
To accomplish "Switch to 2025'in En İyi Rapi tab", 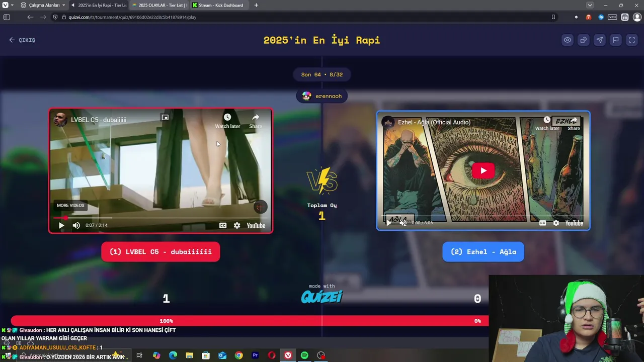I will [99, 5].
